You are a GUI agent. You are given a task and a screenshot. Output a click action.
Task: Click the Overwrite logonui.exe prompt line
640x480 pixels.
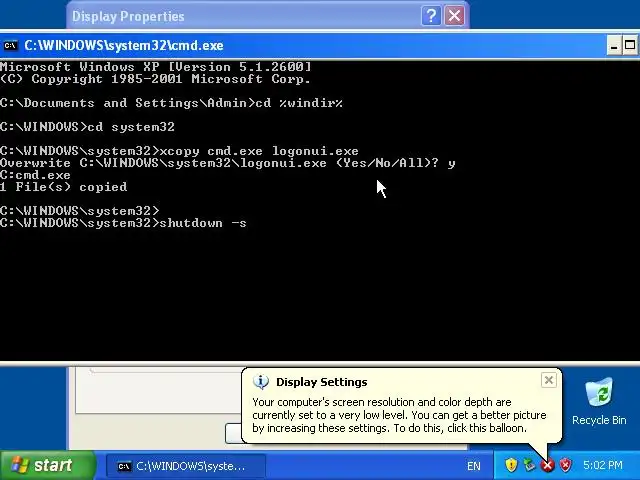pos(228,163)
